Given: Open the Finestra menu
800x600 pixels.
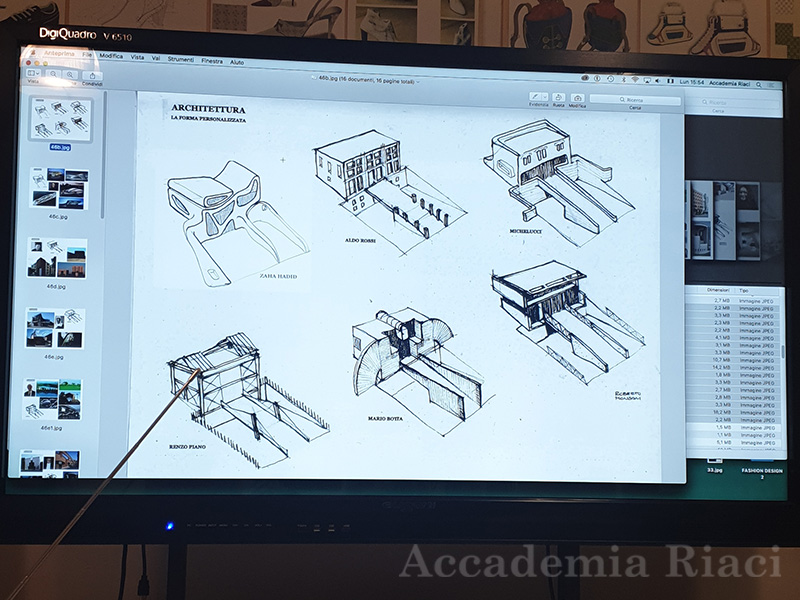Looking at the screenshot, I should point(212,61).
